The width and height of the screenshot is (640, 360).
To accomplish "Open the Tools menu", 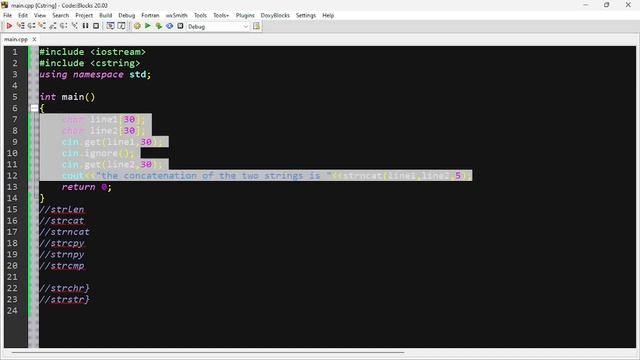I will coord(200,15).
